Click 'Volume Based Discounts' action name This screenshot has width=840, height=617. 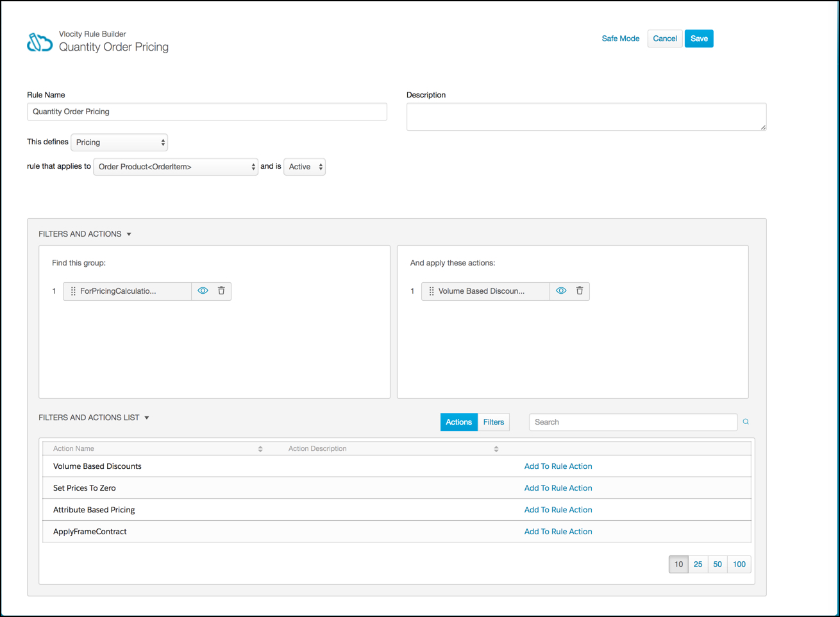pos(97,466)
